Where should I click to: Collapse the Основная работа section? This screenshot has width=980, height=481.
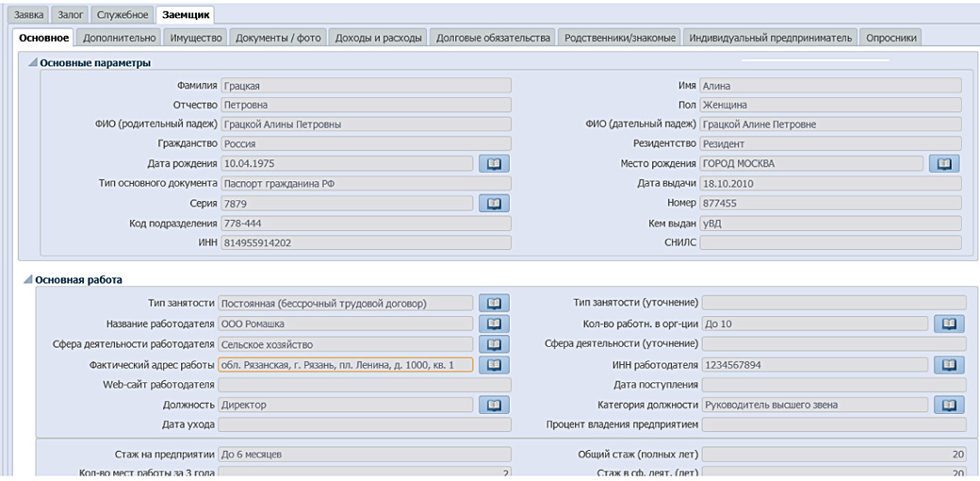pos(28,280)
